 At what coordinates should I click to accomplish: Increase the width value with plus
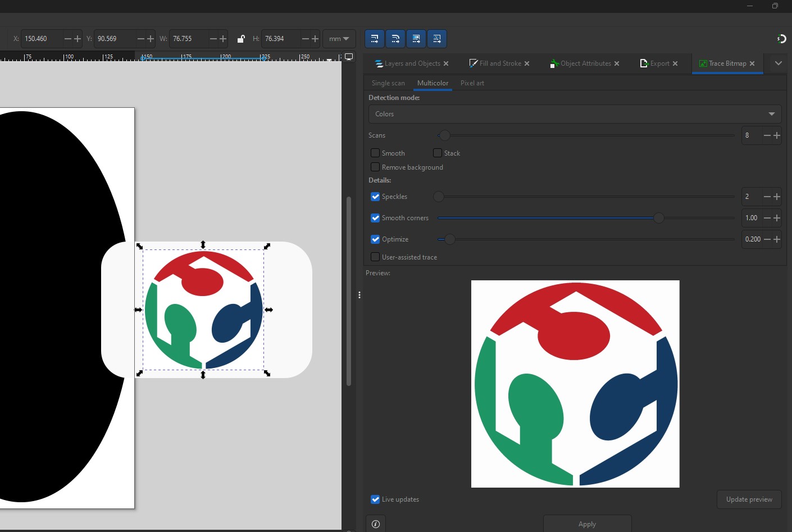(223, 39)
